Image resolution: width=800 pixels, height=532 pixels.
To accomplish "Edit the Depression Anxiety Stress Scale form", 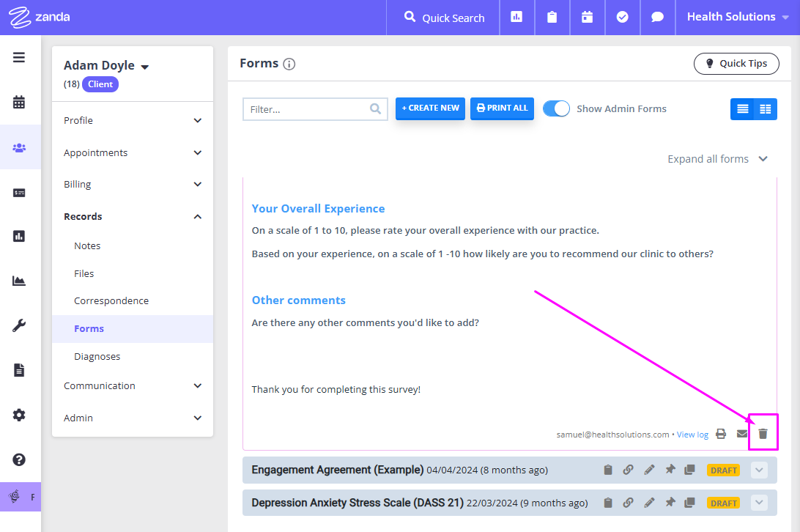I will [x=649, y=503].
